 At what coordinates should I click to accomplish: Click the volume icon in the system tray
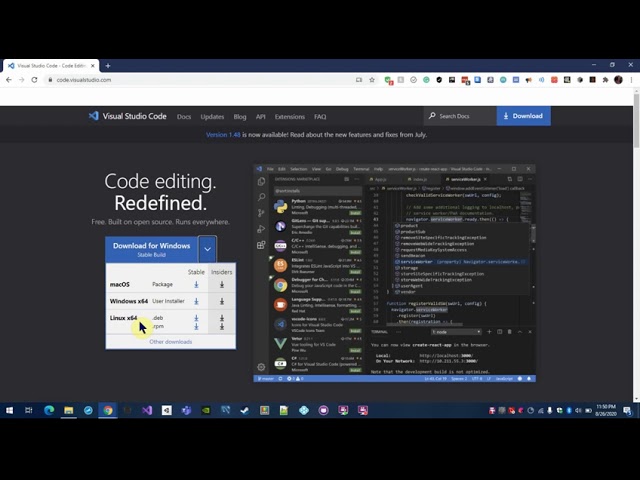pos(578,411)
